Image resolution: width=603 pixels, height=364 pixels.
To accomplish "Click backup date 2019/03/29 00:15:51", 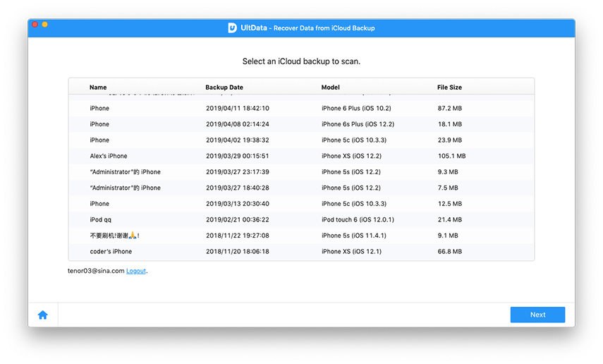I will (x=237, y=156).
